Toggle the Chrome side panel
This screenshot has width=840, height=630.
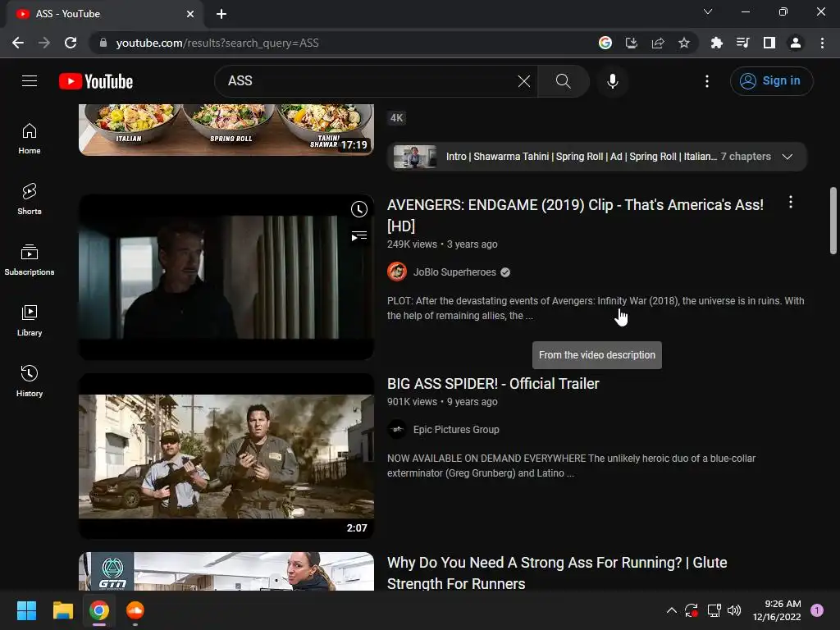point(769,43)
